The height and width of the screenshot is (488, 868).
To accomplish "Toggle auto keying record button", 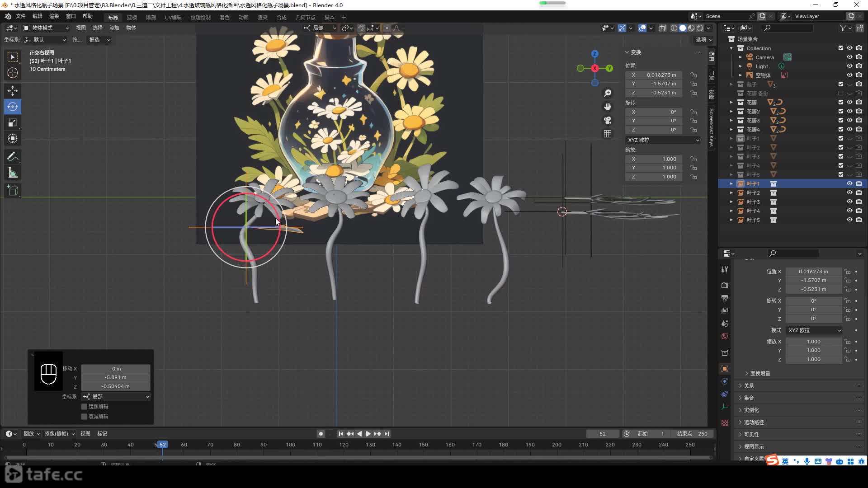I will [321, 434].
